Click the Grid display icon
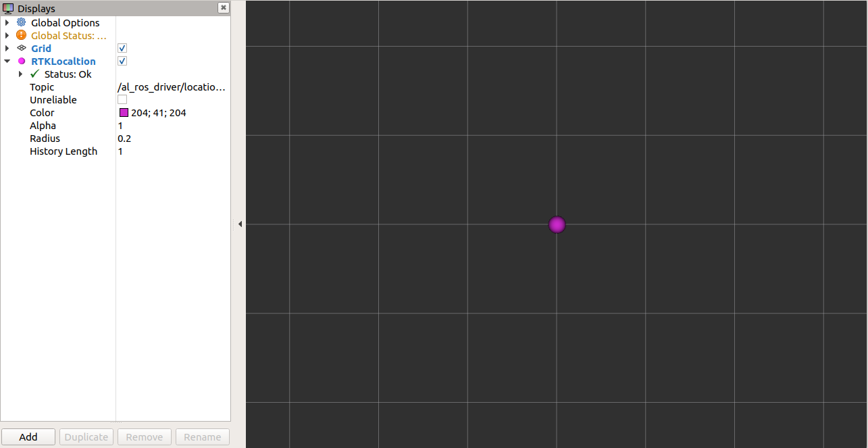The height and width of the screenshot is (448, 868). 21,48
